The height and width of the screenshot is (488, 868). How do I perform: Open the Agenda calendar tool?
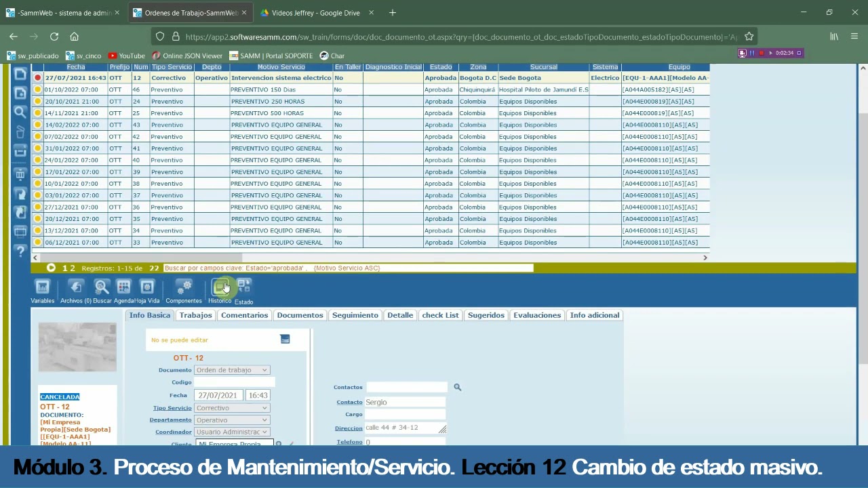click(123, 287)
